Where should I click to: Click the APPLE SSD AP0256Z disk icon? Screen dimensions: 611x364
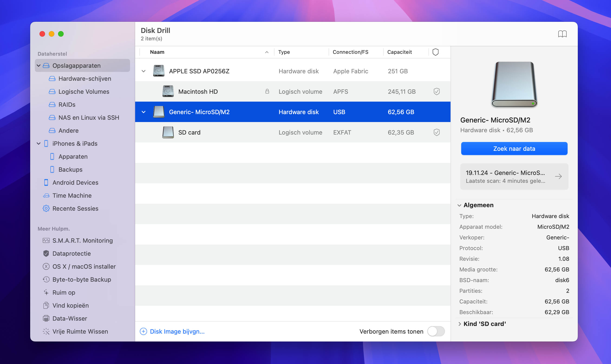[159, 71]
